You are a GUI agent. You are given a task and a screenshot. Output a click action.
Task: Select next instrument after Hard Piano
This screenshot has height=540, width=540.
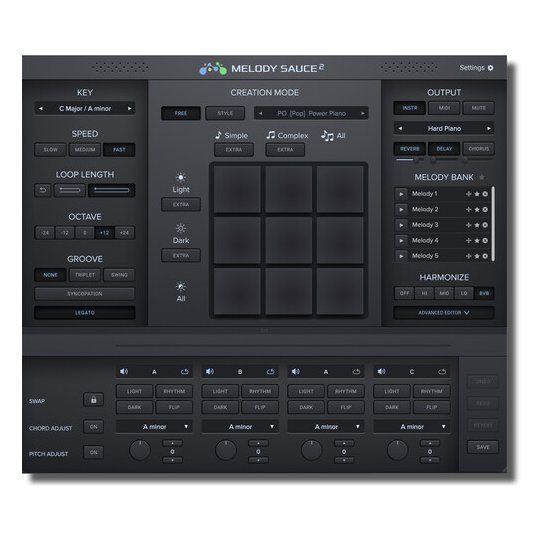tap(489, 128)
